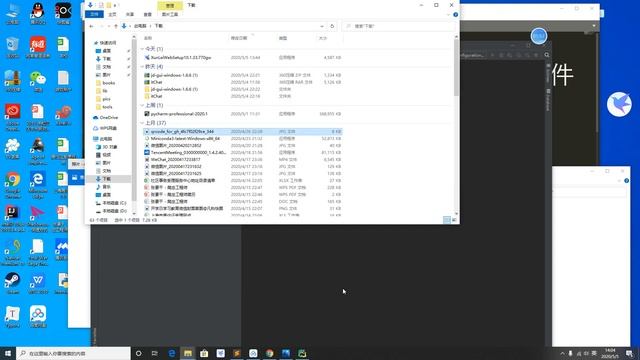Open the Baidu Netdisk desktop shortcut
Image resolution: width=640 pixels, height=360 pixels.
pyautogui.click(x=38, y=317)
